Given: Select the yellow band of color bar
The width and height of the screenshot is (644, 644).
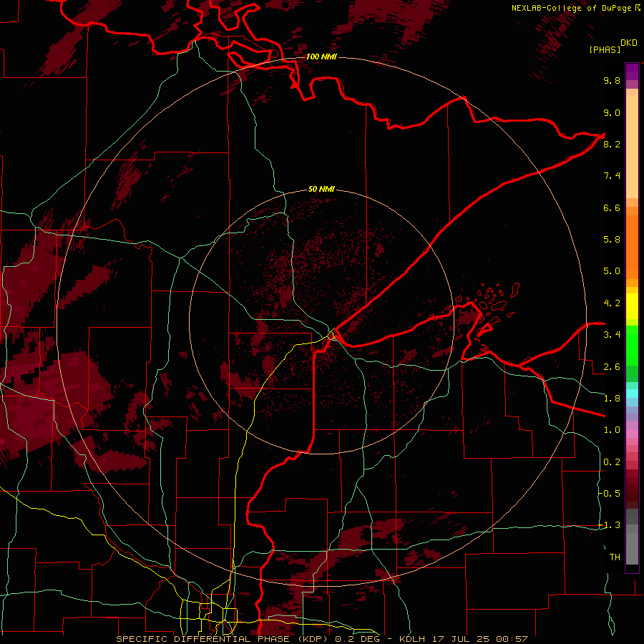Looking at the screenshot, I should (x=632, y=306).
